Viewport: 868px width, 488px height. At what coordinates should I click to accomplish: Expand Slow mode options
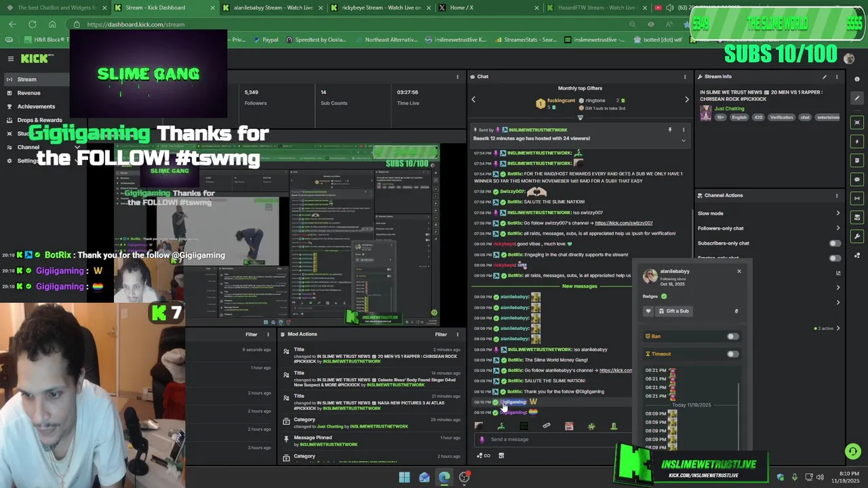[x=837, y=213]
